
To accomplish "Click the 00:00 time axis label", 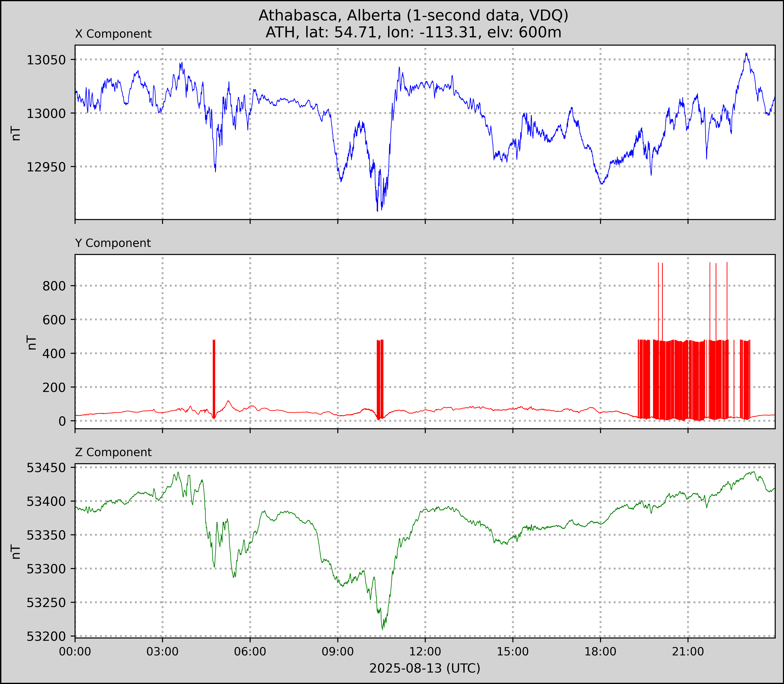I will tap(75, 652).
